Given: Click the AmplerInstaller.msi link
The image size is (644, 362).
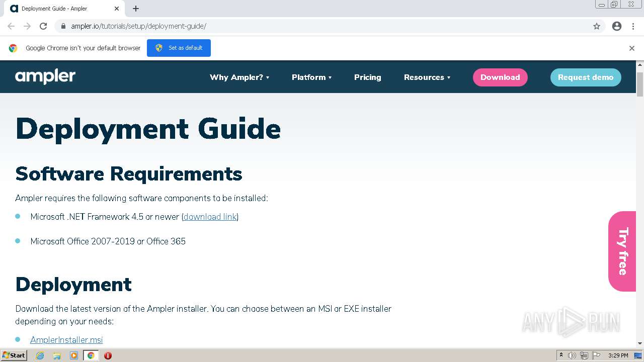Looking at the screenshot, I should (x=66, y=340).
